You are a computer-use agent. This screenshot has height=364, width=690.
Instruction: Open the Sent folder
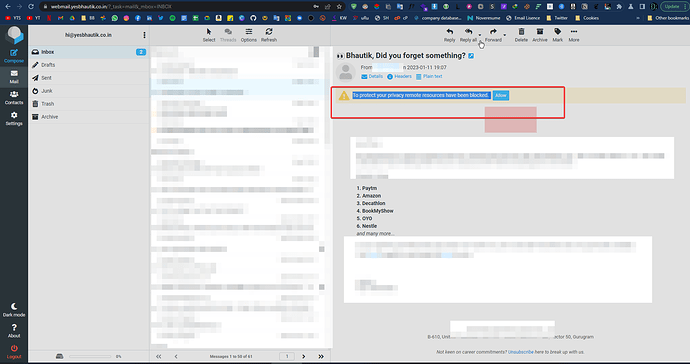(88, 78)
